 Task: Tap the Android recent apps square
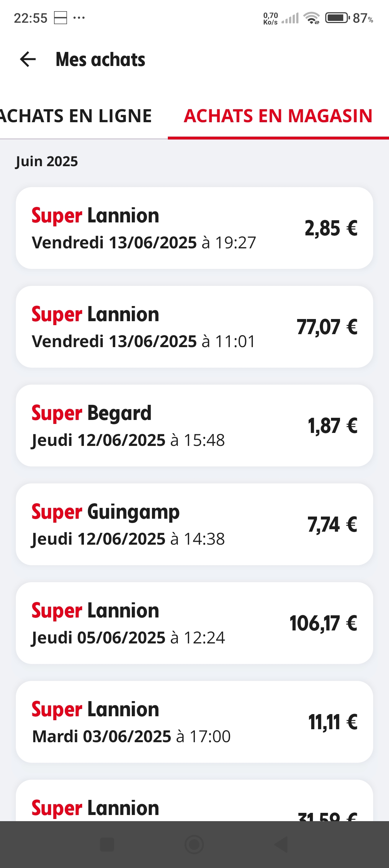(107, 844)
